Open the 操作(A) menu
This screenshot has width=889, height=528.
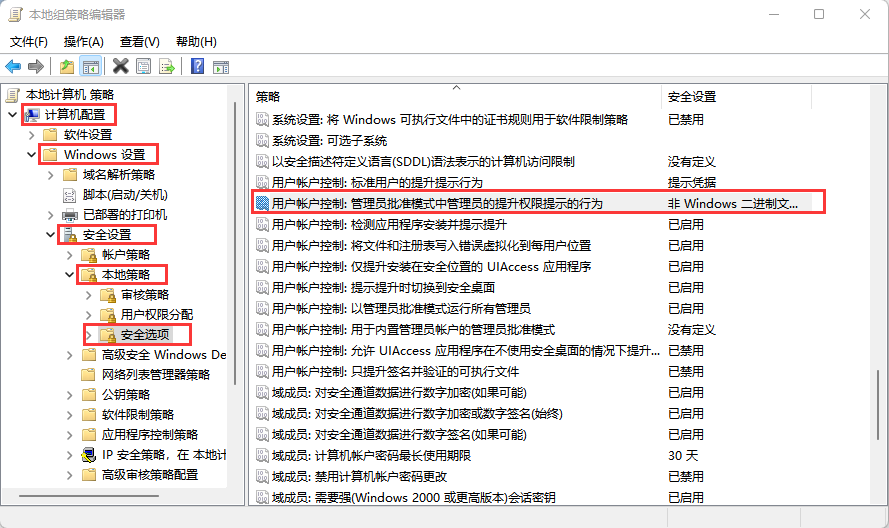(84, 41)
